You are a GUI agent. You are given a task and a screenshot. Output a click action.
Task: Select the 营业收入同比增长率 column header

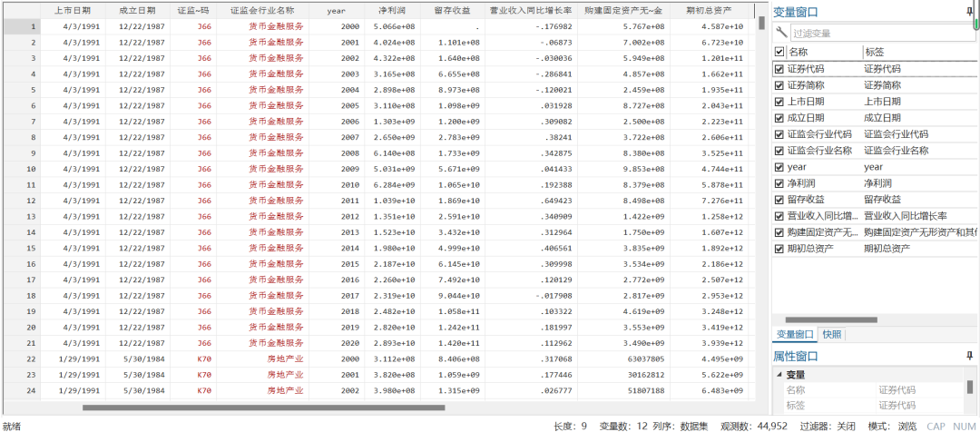[531, 11]
